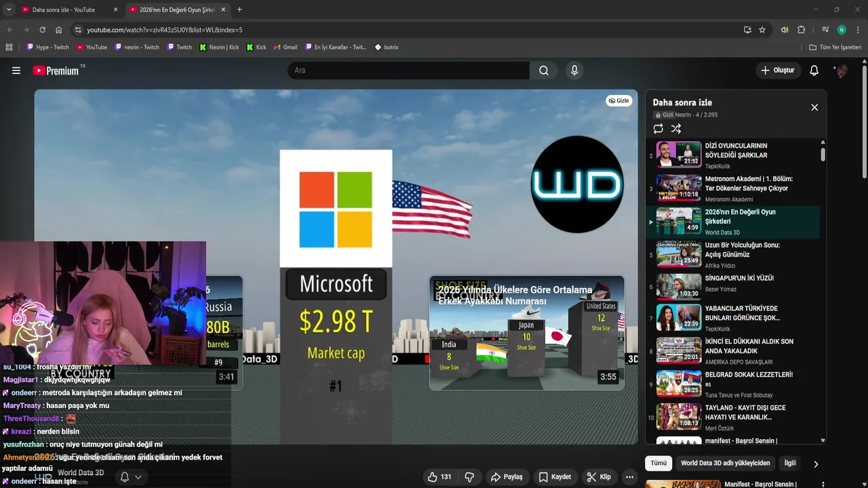Toggle playlist shuffle in Daha sonra izle
This screenshot has width=868, height=488.
[676, 129]
